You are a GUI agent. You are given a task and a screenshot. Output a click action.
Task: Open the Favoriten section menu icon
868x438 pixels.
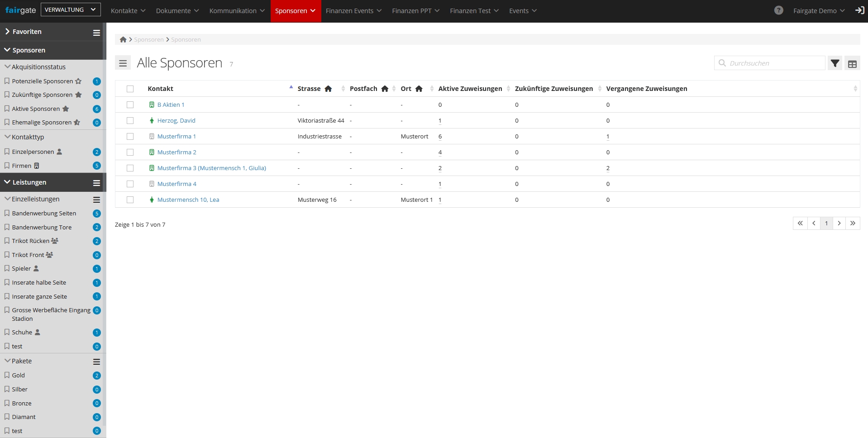point(96,33)
